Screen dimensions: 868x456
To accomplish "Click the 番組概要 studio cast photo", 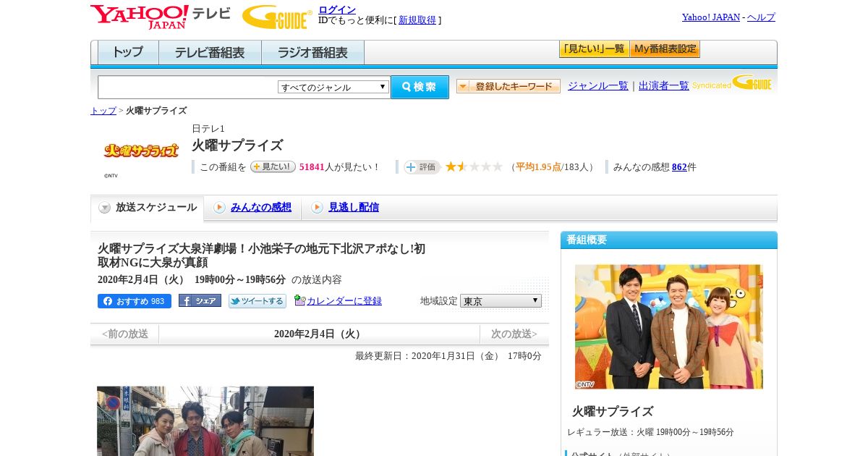I will click(669, 326).
